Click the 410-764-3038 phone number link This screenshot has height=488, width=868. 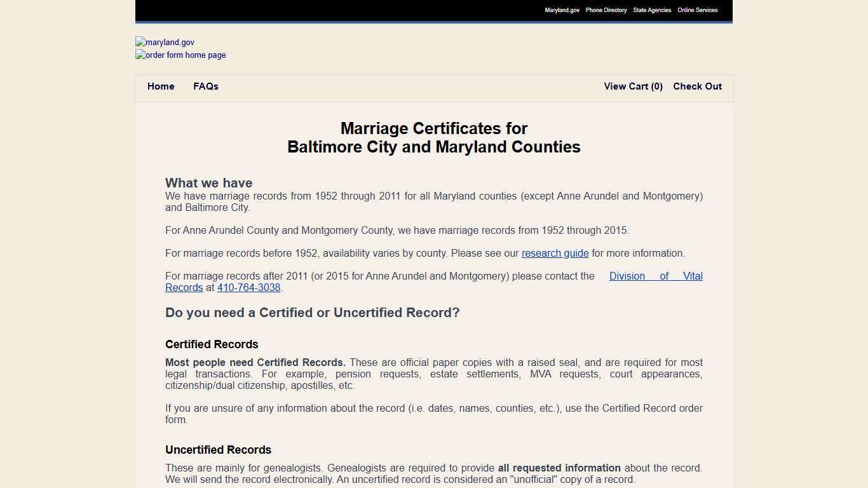248,288
